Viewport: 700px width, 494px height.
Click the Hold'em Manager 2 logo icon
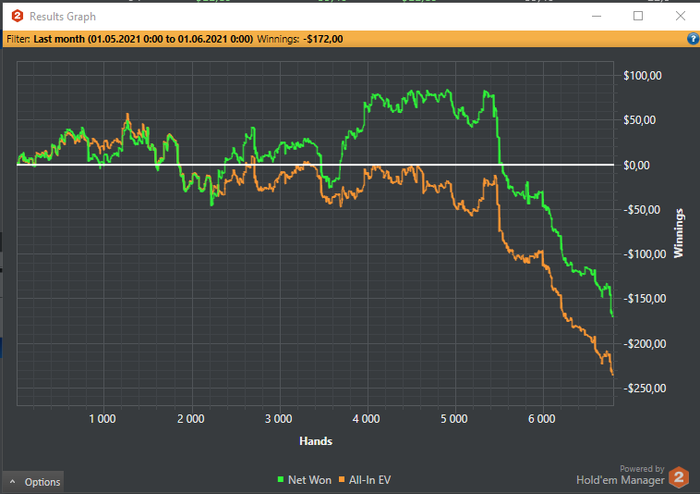(679, 477)
